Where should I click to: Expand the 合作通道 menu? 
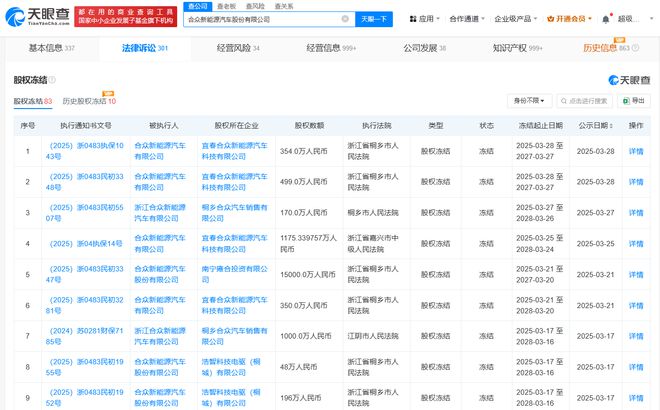(x=467, y=19)
